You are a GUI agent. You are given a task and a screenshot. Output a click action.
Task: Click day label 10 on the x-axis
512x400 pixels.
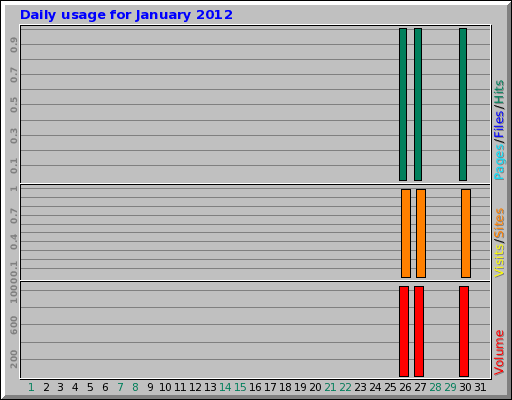coord(165,387)
